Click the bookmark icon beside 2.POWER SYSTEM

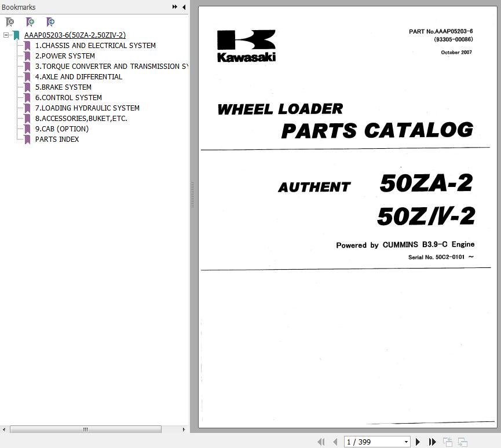pos(27,56)
